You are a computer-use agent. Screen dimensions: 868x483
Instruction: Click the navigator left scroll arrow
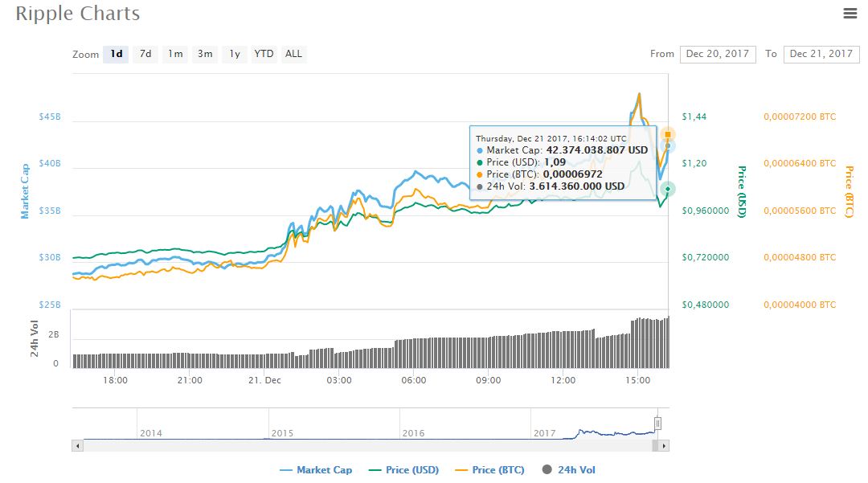[x=77, y=445]
